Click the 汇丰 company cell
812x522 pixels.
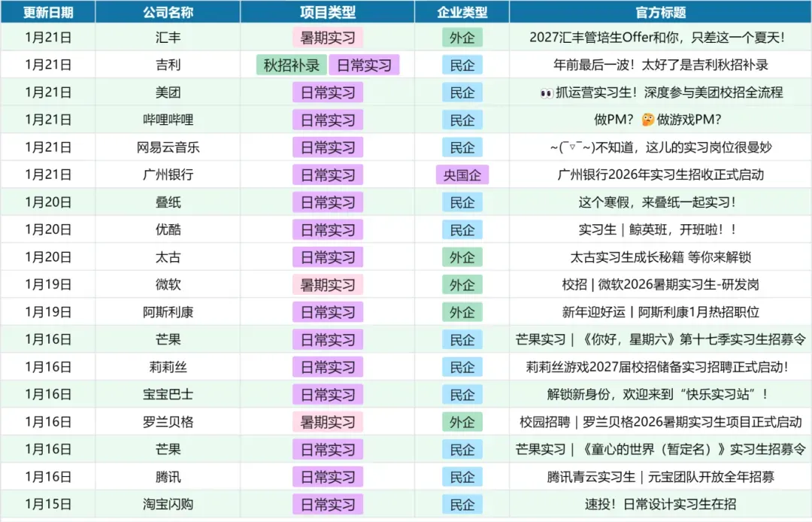168,38
